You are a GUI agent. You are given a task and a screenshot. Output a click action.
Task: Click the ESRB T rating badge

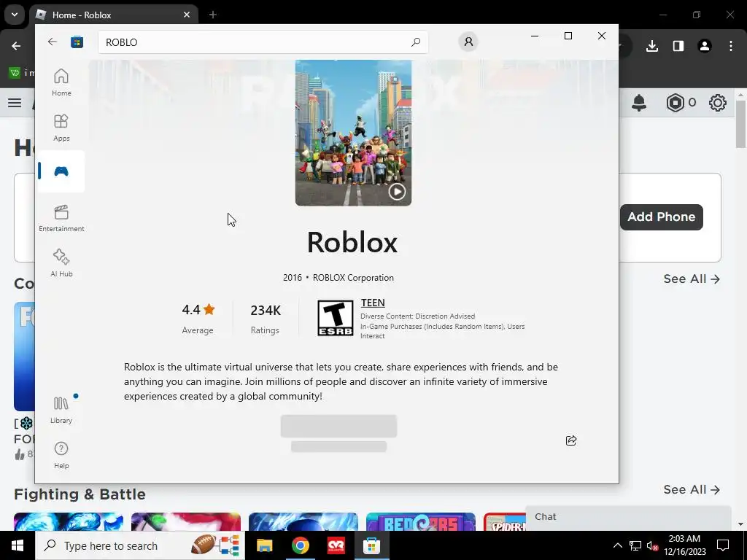pyautogui.click(x=336, y=318)
